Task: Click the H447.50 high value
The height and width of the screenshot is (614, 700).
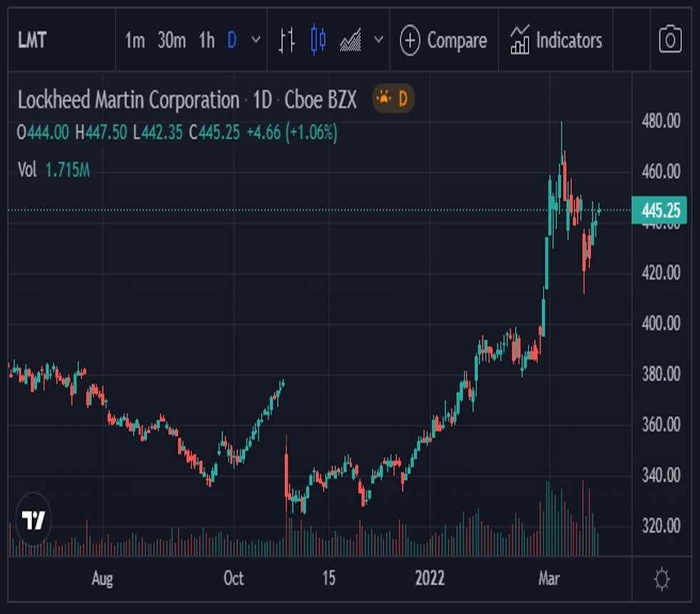Action: pos(101,133)
